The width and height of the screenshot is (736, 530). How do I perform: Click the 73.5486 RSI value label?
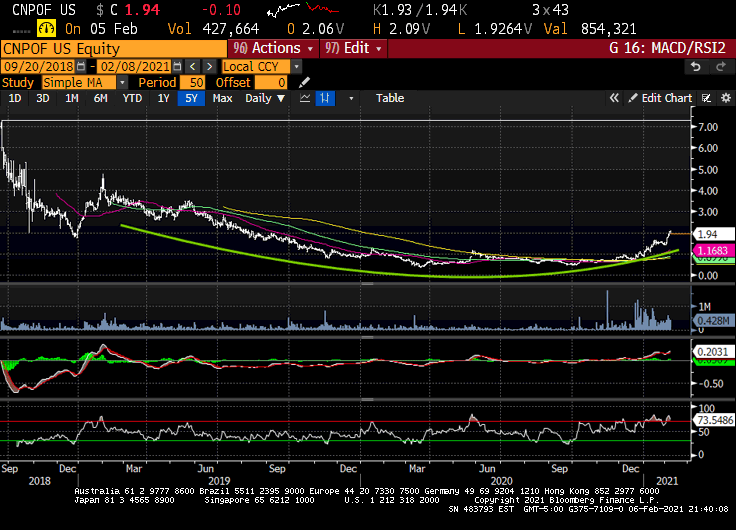(713, 420)
